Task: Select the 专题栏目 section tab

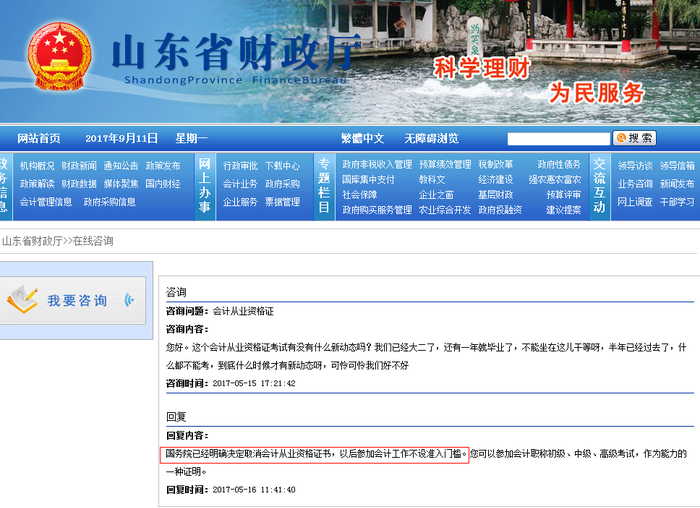Action: [324, 186]
